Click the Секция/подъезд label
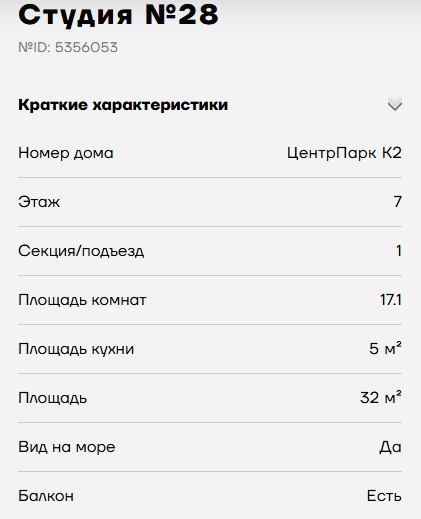Viewport: 421px width, 519px height. pos(81,251)
